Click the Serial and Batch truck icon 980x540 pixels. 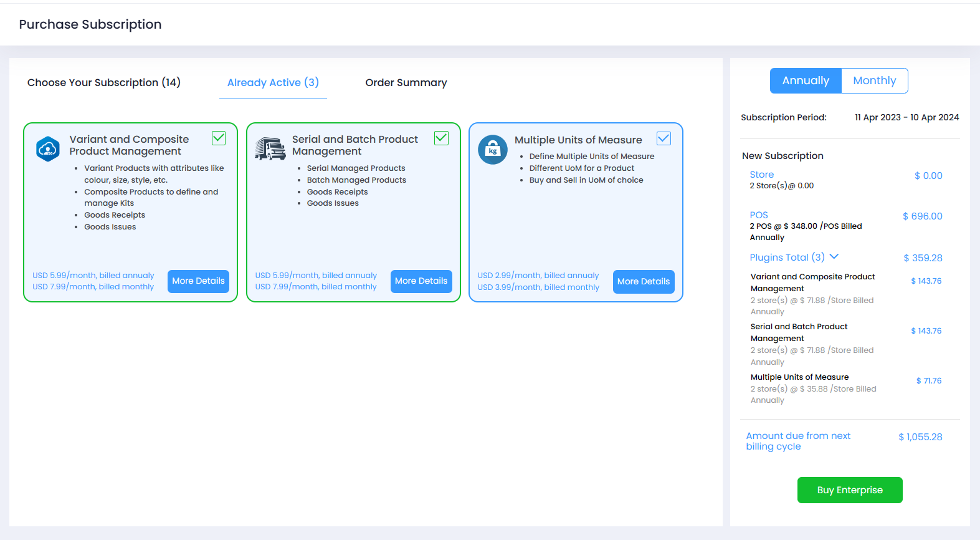pos(270,149)
